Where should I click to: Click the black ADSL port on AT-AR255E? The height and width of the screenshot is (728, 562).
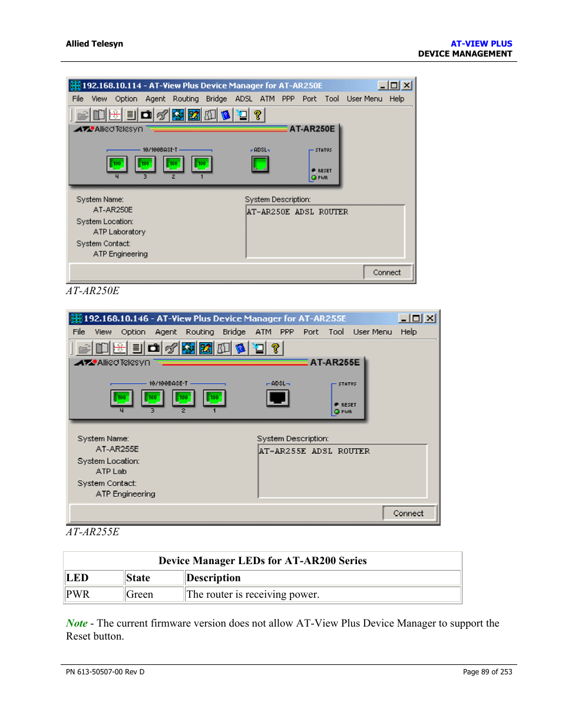[x=277, y=398]
